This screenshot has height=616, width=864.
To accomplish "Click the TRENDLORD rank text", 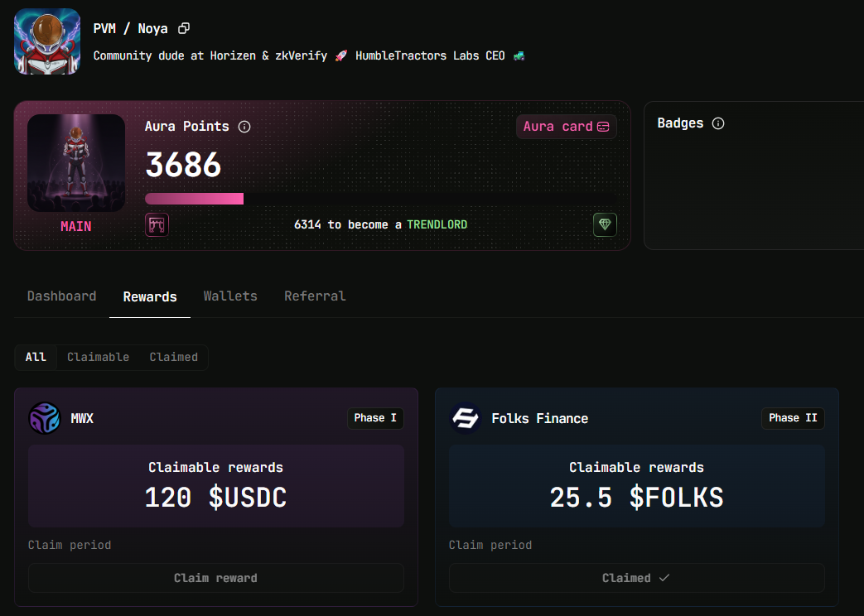I will [437, 225].
